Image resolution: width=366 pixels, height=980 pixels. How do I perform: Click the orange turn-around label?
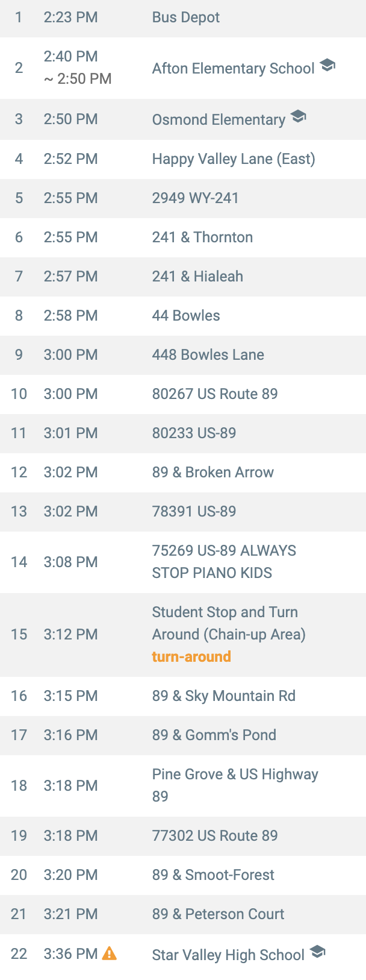point(191,656)
